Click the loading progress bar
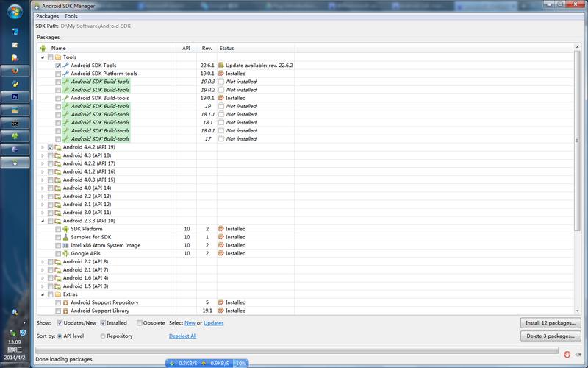The height and width of the screenshot is (368, 588). click(297, 350)
